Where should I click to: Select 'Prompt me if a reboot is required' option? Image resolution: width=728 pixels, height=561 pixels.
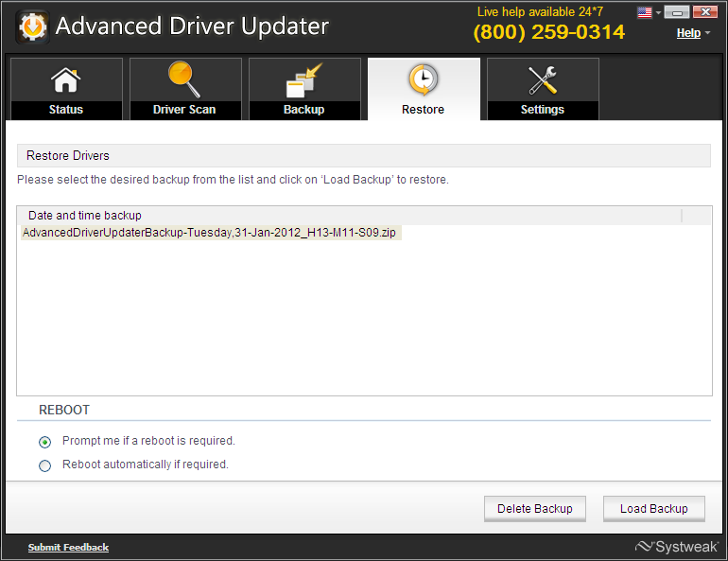coord(45,442)
